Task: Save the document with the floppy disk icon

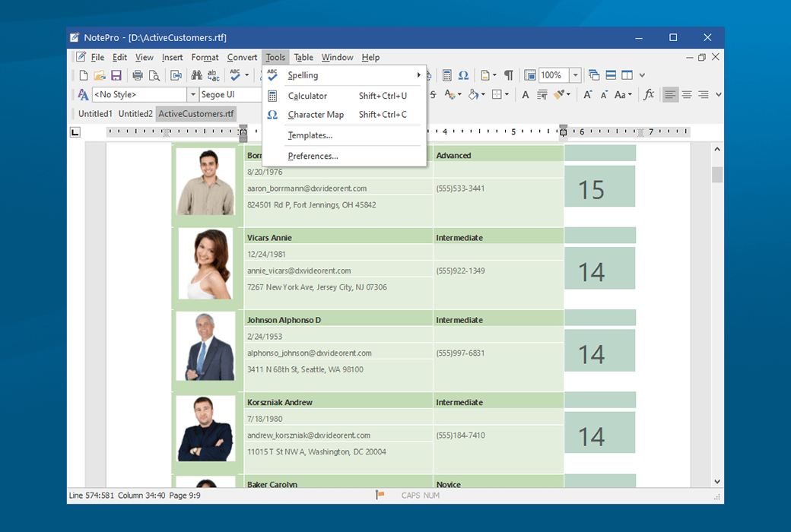Action: point(116,76)
